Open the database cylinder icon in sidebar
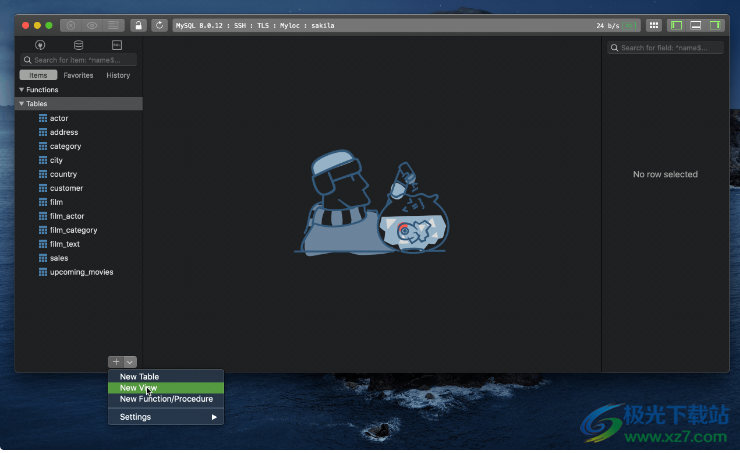This screenshot has height=453, width=740. click(78, 45)
